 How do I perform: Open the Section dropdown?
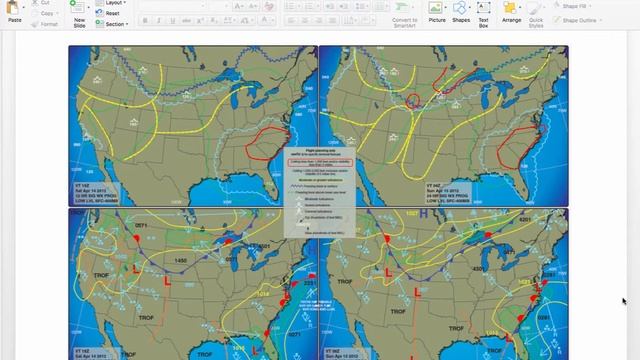point(112,24)
